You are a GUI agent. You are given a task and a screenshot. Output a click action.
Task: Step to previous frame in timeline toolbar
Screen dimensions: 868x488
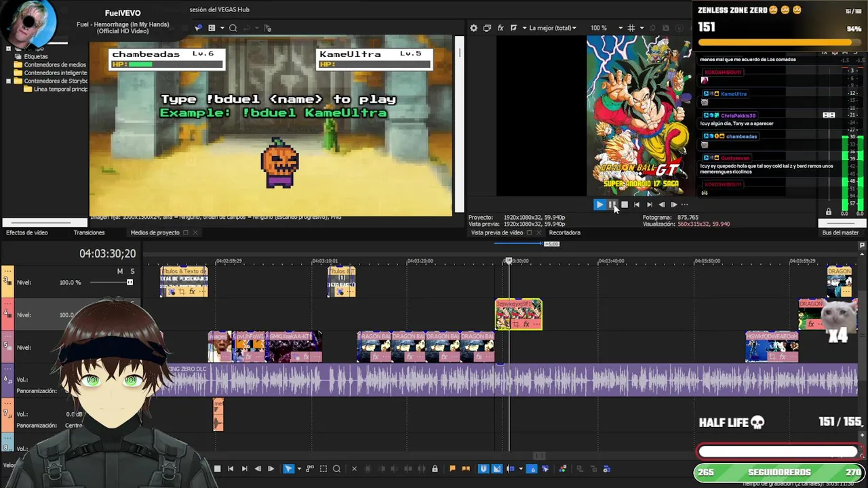[258, 468]
